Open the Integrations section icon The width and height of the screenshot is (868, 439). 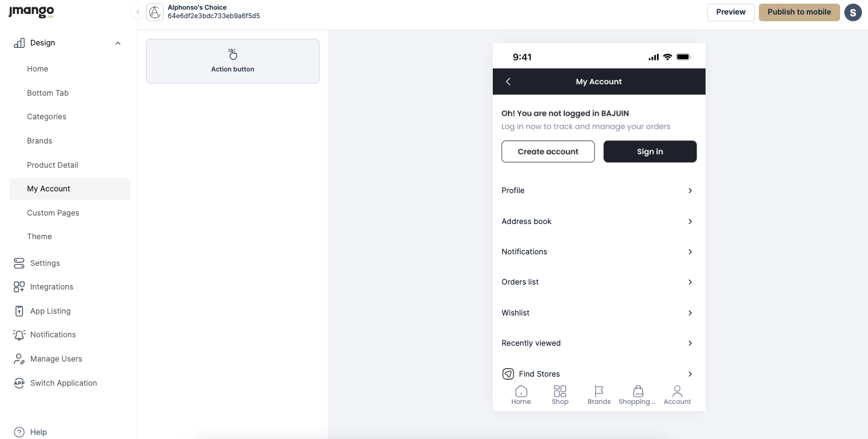click(x=19, y=287)
